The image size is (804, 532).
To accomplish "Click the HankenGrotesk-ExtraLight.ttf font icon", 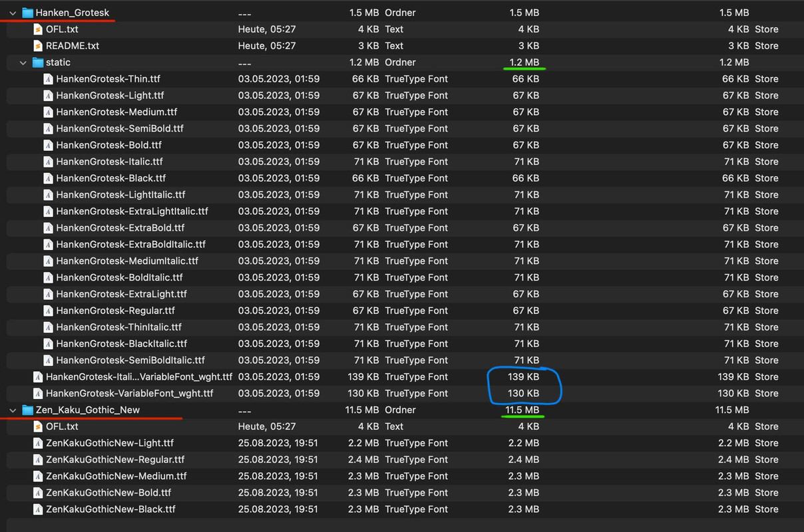I will pos(48,294).
